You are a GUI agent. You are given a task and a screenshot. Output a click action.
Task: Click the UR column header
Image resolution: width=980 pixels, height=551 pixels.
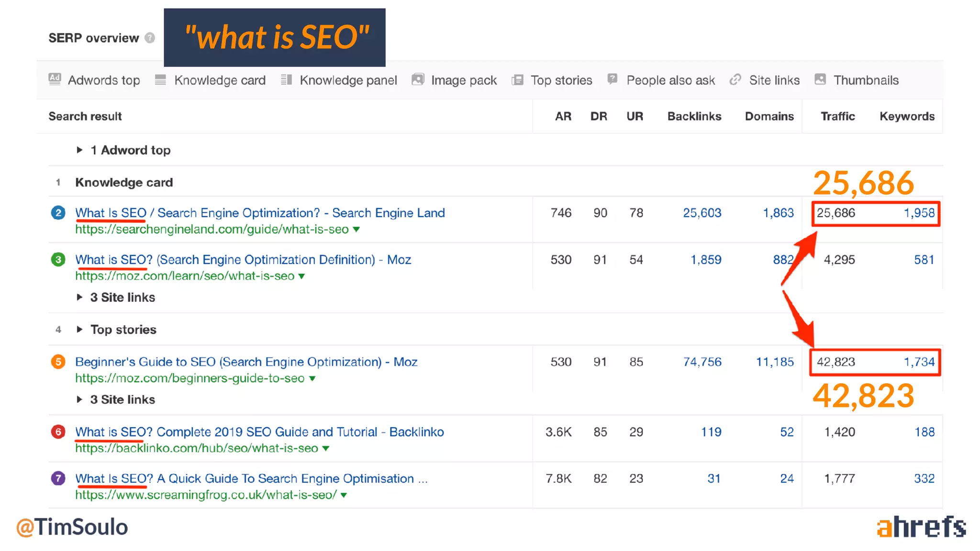pyautogui.click(x=635, y=116)
